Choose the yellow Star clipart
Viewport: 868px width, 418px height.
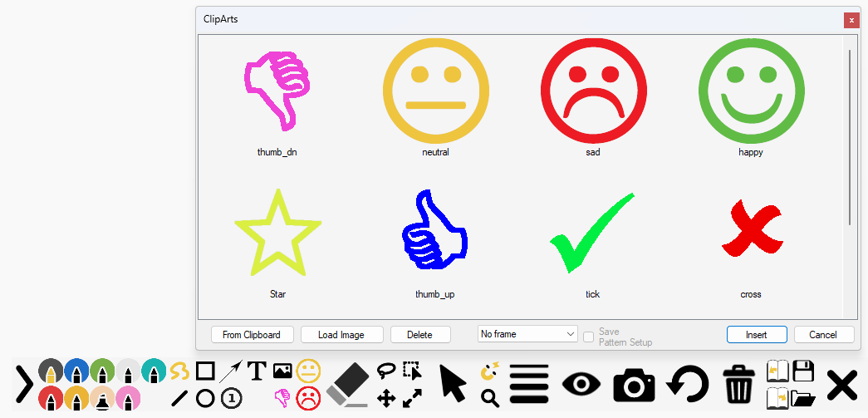277,233
